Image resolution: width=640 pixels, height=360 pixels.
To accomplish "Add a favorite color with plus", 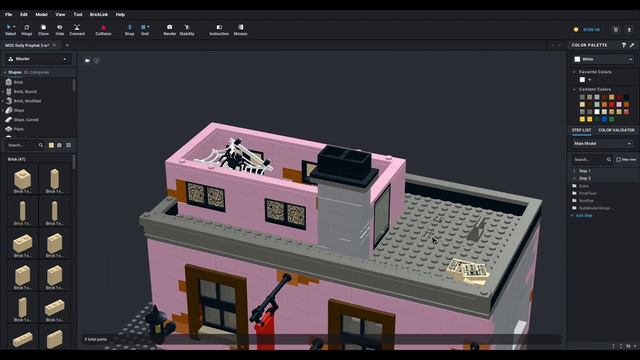I will click(589, 80).
